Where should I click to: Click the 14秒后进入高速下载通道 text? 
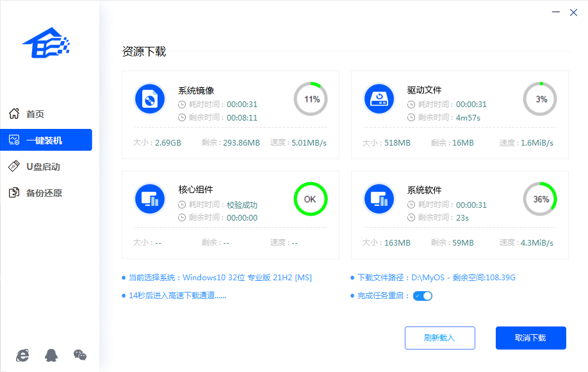click(x=177, y=296)
